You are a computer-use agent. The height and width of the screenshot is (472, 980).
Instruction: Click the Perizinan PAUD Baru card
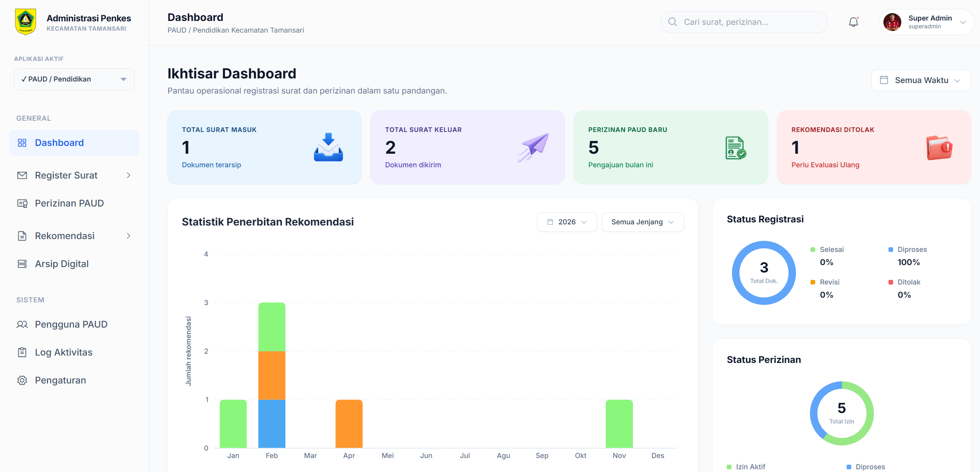pos(671,147)
